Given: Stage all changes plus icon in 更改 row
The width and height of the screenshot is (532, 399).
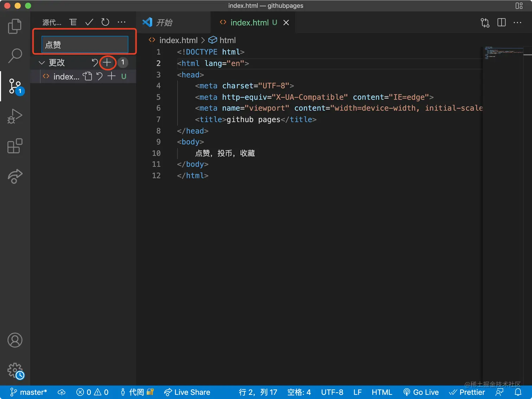Looking at the screenshot, I should tap(107, 63).
